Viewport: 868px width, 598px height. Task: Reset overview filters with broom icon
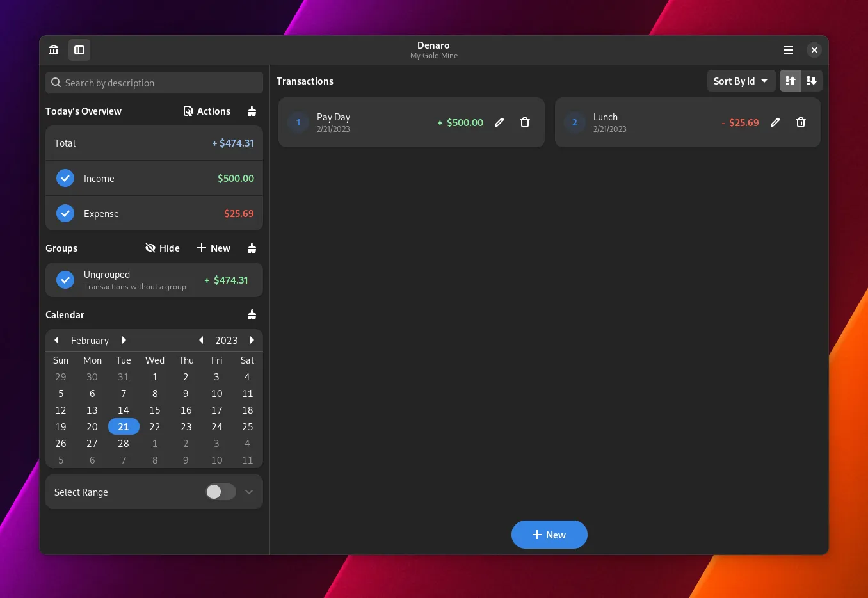click(252, 111)
